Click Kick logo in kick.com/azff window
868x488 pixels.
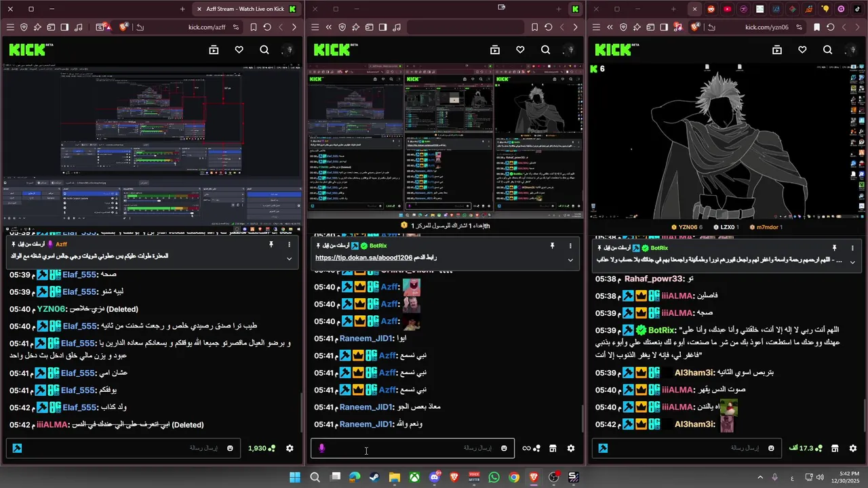(x=31, y=49)
